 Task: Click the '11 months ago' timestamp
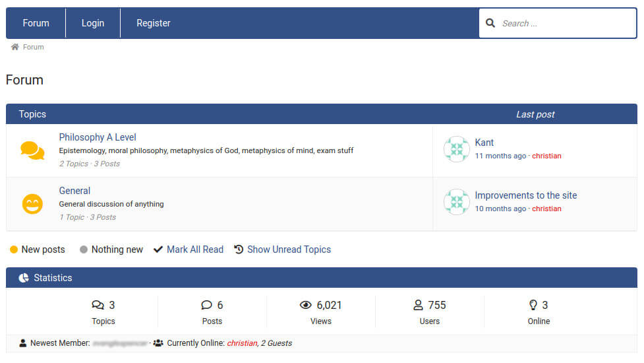pyautogui.click(x=500, y=156)
